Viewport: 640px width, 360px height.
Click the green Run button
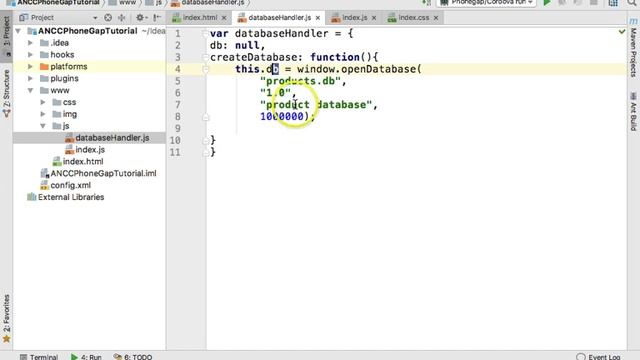pos(547,3)
